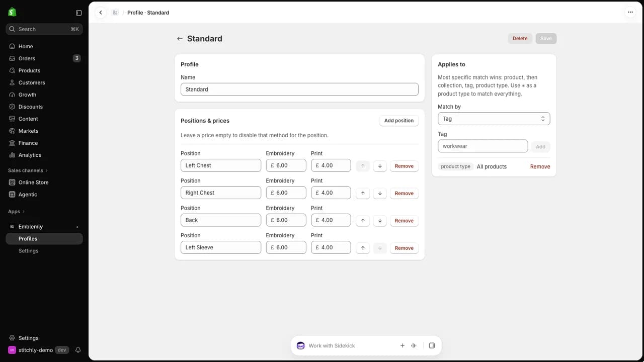Move Back position down
This screenshot has width=644, height=362.
[x=380, y=221]
